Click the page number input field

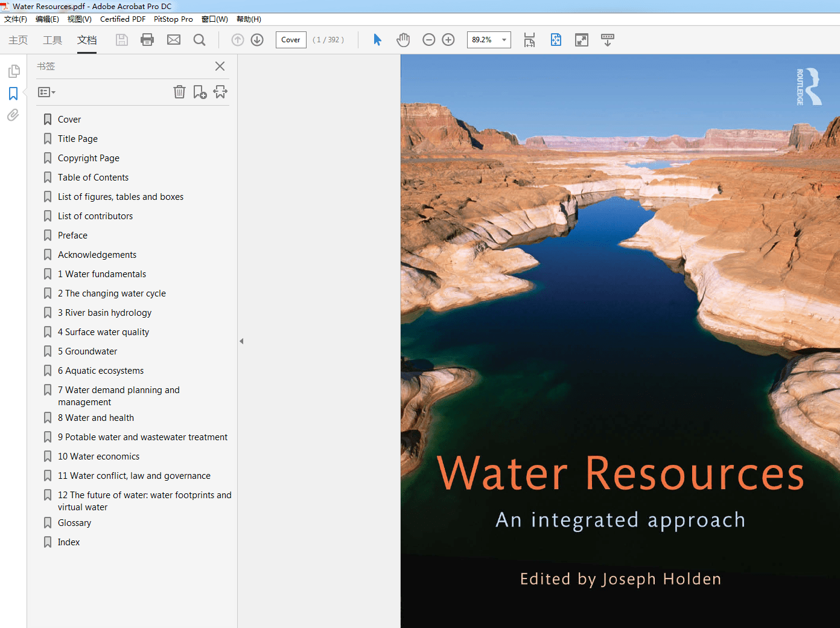click(x=291, y=40)
